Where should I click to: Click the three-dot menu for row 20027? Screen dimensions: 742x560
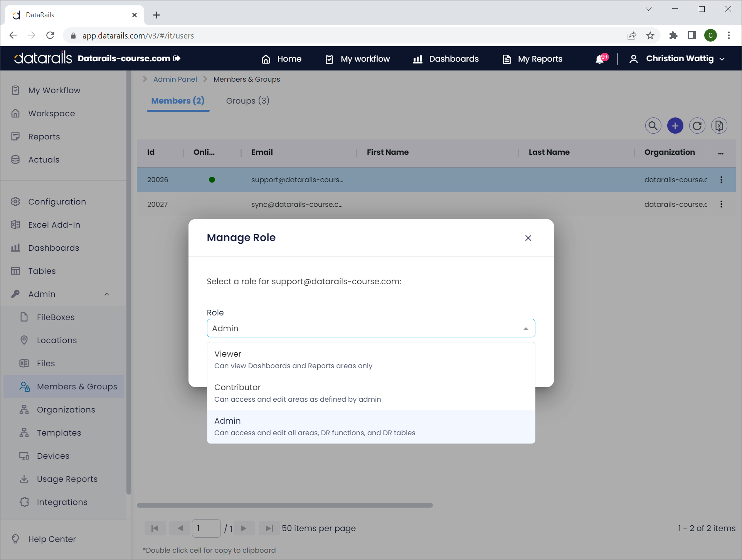click(x=721, y=204)
